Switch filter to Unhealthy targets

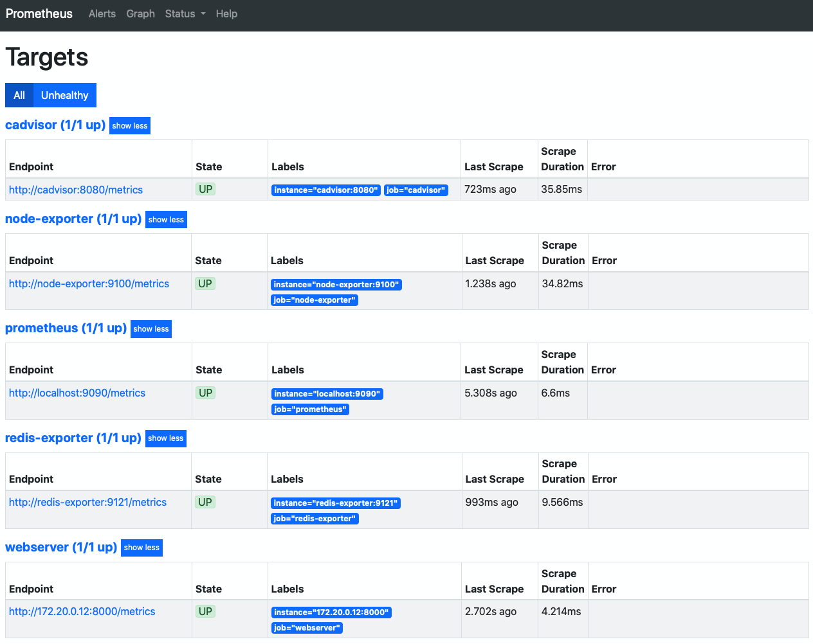coord(64,95)
